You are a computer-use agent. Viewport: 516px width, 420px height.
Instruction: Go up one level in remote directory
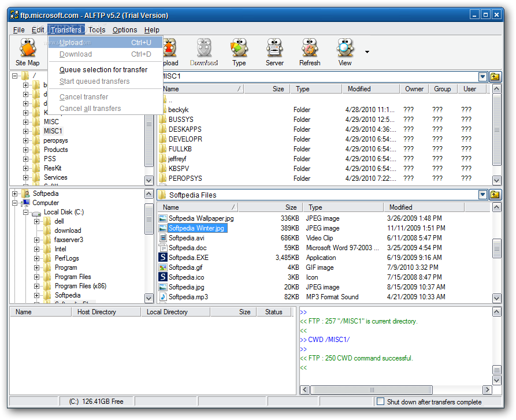[495, 77]
